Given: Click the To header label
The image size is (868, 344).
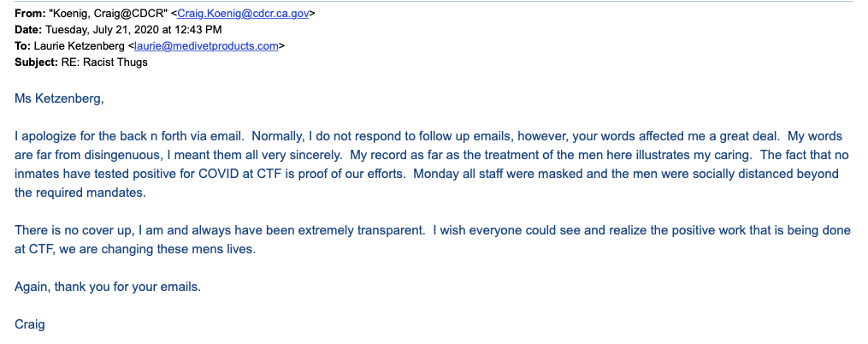Looking at the screenshot, I should pyautogui.click(x=23, y=46).
